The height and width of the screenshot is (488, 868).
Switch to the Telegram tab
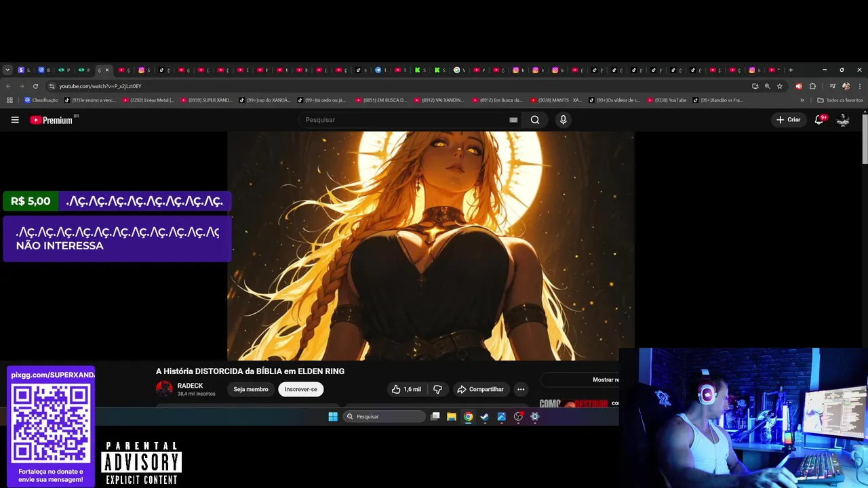tap(381, 70)
